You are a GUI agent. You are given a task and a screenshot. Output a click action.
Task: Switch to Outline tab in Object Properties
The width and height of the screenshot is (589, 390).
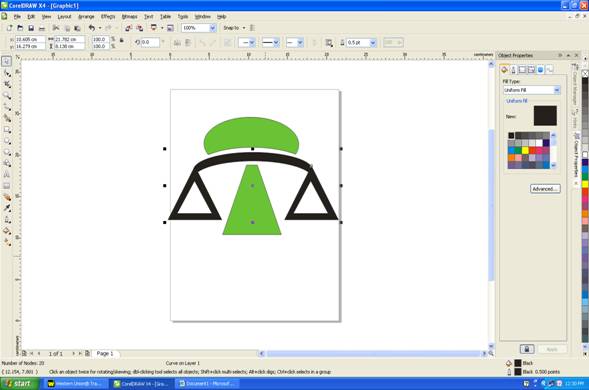pos(513,70)
